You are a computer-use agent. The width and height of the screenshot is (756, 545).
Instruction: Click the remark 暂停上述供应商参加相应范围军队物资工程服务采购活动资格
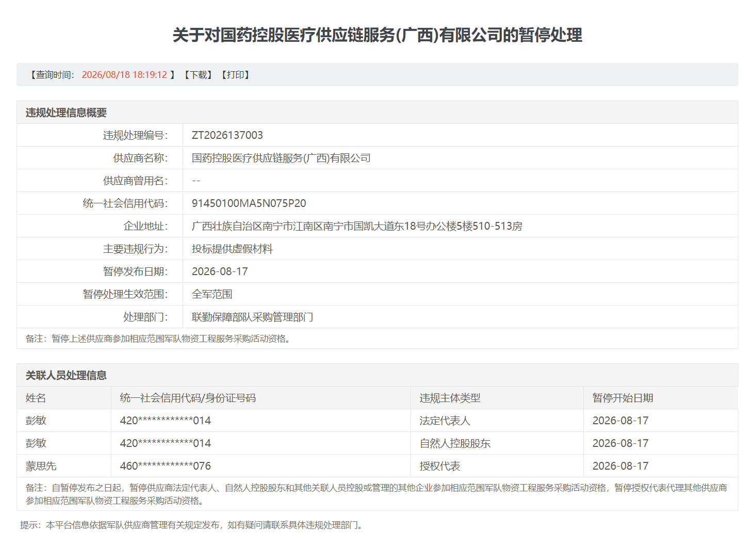click(158, 339)
